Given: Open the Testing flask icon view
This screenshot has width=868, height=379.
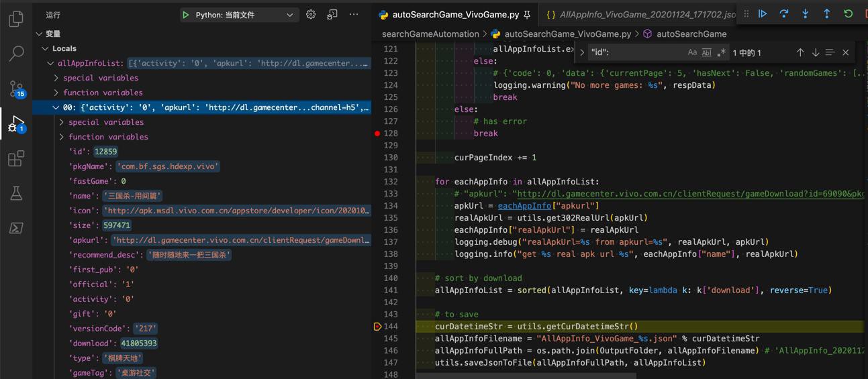Looking at the screenshot, I should [16, 194].
